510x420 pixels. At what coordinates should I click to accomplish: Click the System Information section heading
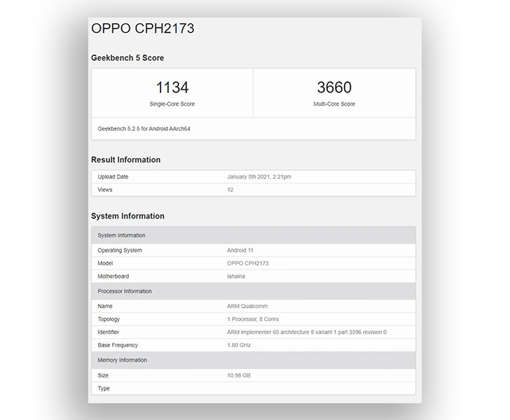coord(127,216)
